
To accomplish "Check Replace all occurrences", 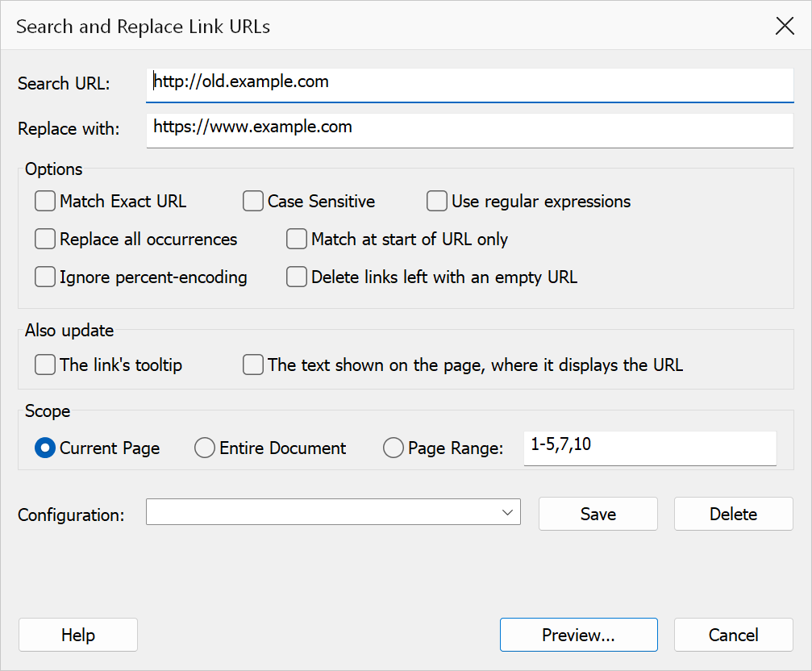I will [45, 239].
